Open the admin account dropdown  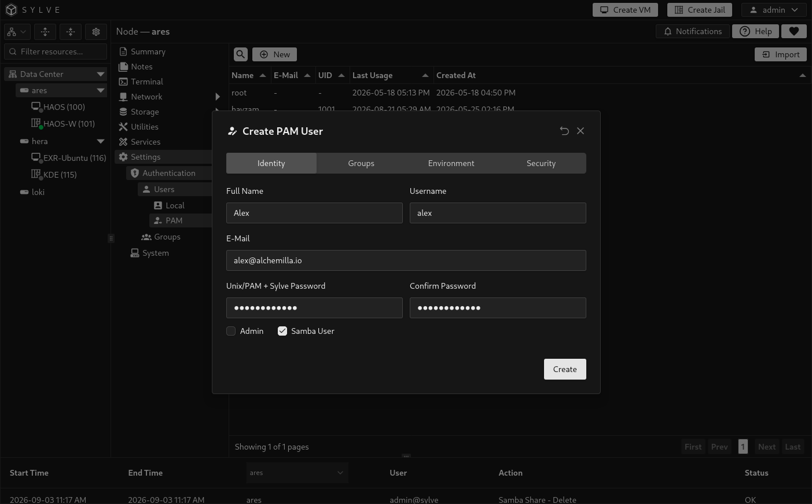coord(774,10)
